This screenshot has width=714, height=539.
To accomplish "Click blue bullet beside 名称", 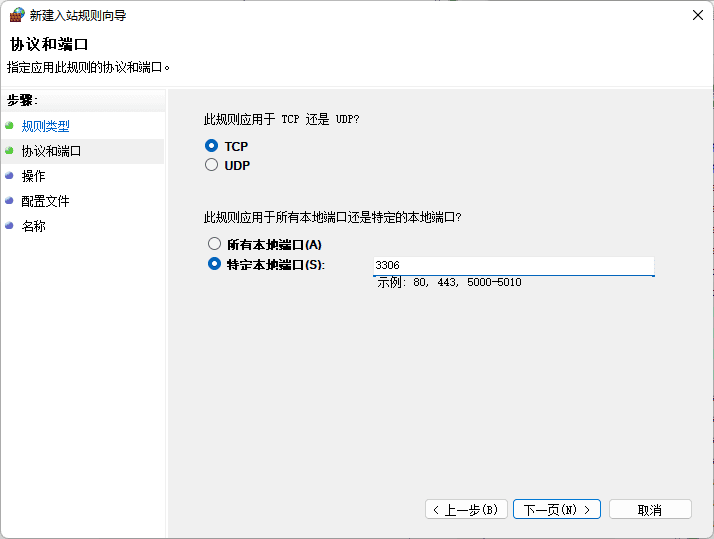I will click(x=9, y=225).
